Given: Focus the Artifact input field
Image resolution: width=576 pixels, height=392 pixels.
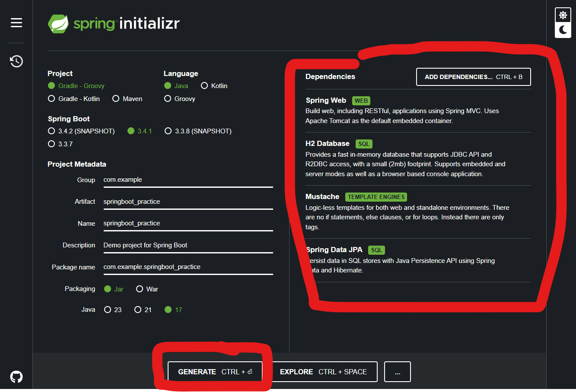Looking at the screenshot, I should [x=188, y=202].
